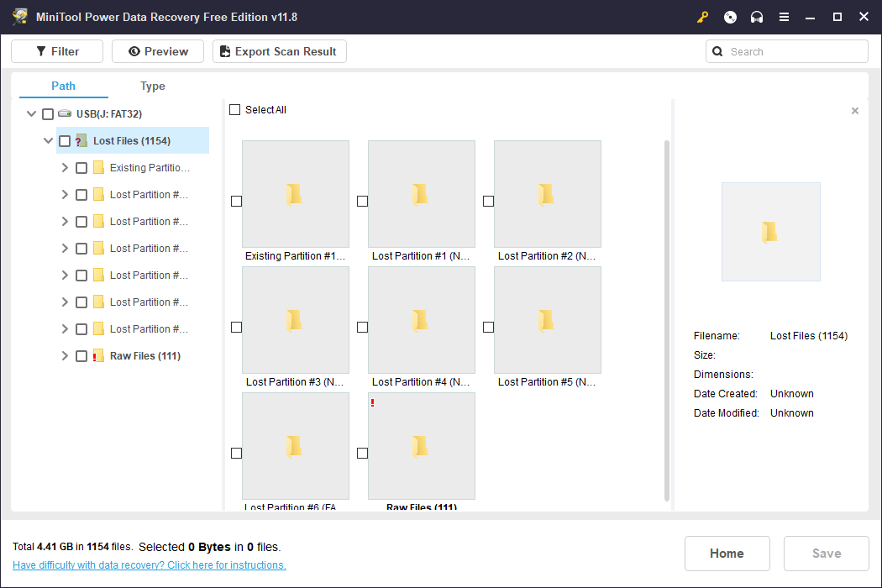The width and height of the screenshot is (882, 588).
Task: Select the Existing Partitio... tree row label
Action: pyautogui.click(x=150, y=168)
